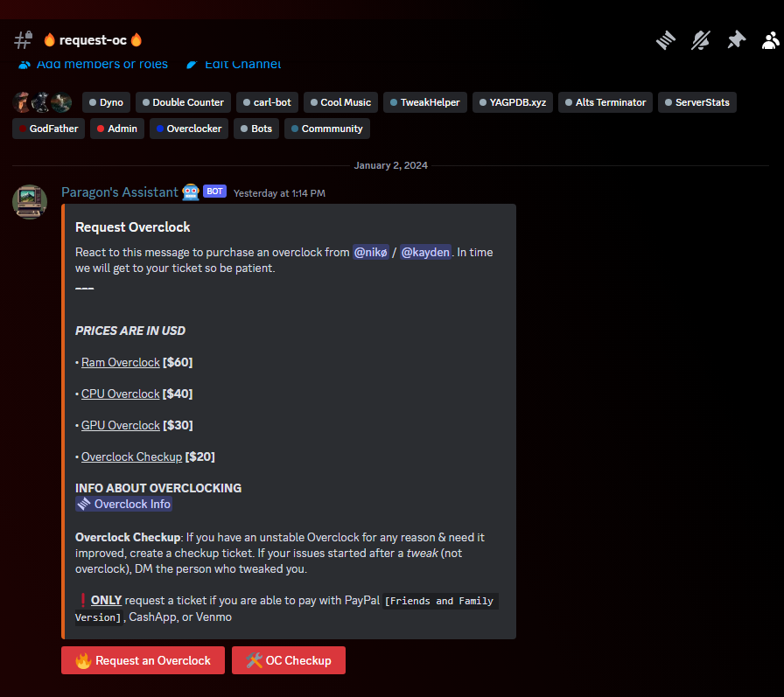
Task: Click the Ram Overclock text
Action: 121,363
